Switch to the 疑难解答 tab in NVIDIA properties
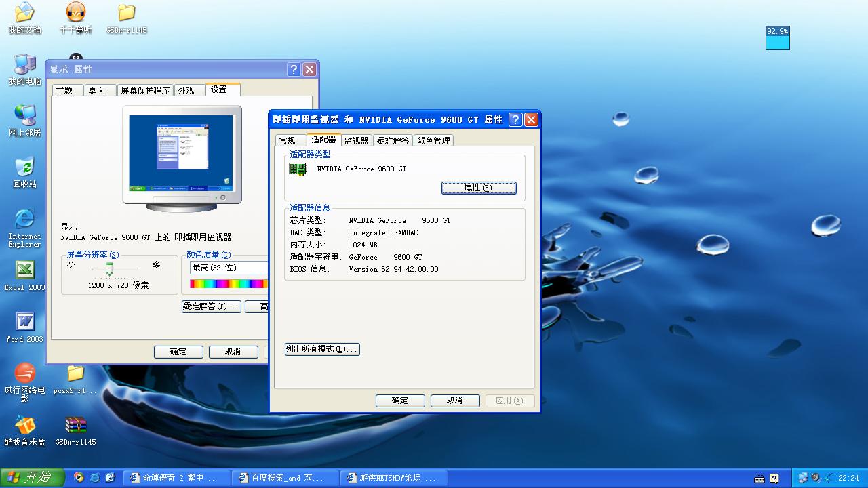 point(393,140)
